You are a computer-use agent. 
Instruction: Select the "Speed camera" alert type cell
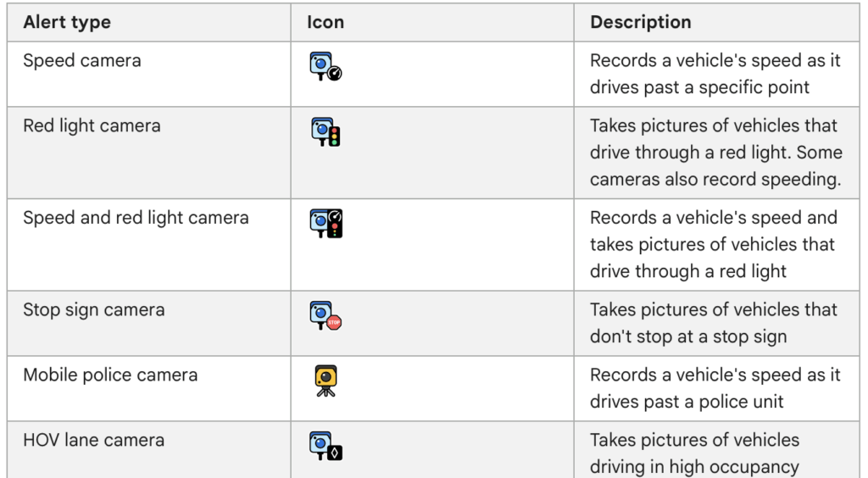pos(82,60)
